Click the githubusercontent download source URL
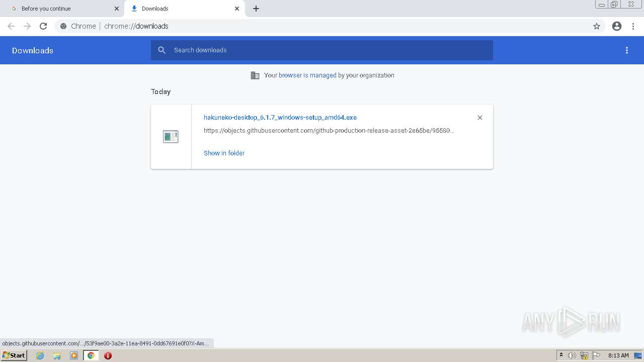Image resolution: width=644 pixels, height=362 pixels. tap(329, 131)
